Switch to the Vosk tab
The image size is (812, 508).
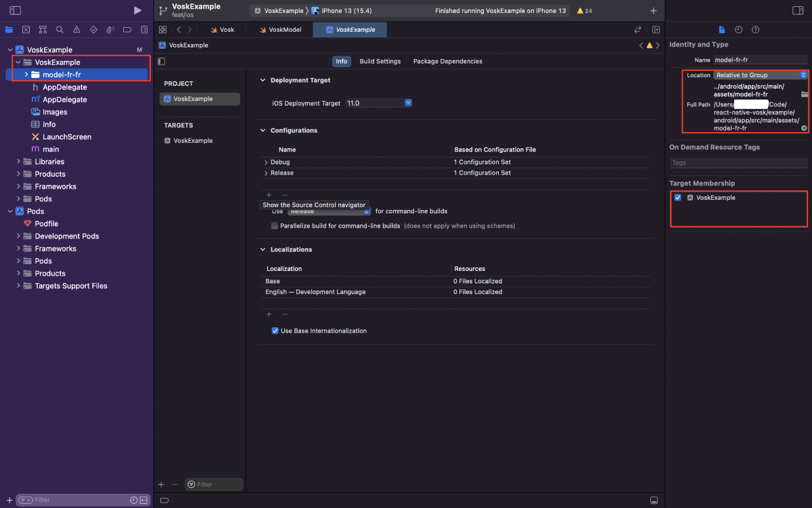222,30
